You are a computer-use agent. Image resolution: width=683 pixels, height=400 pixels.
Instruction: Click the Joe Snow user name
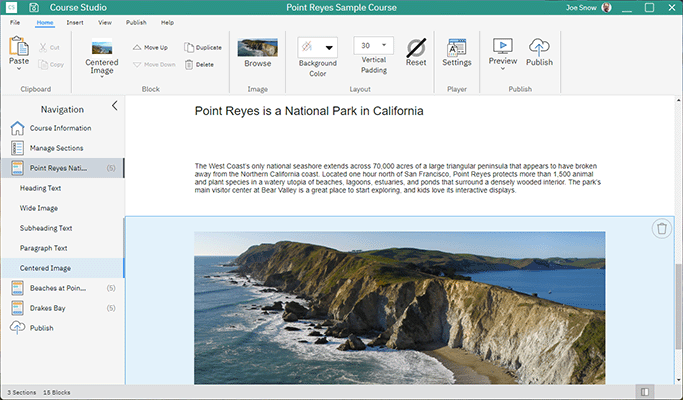pyautogui.click(x=581, y=7)
